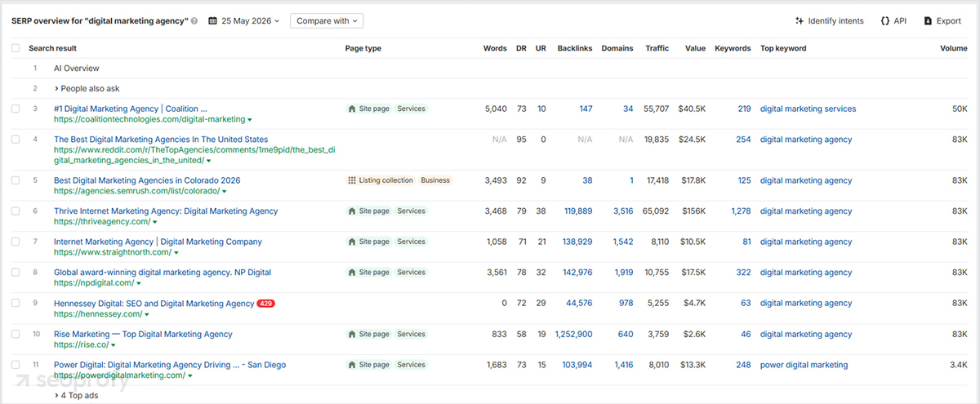
Task: Click the Site page icon in Coalition row
Action: pos(352,109)
